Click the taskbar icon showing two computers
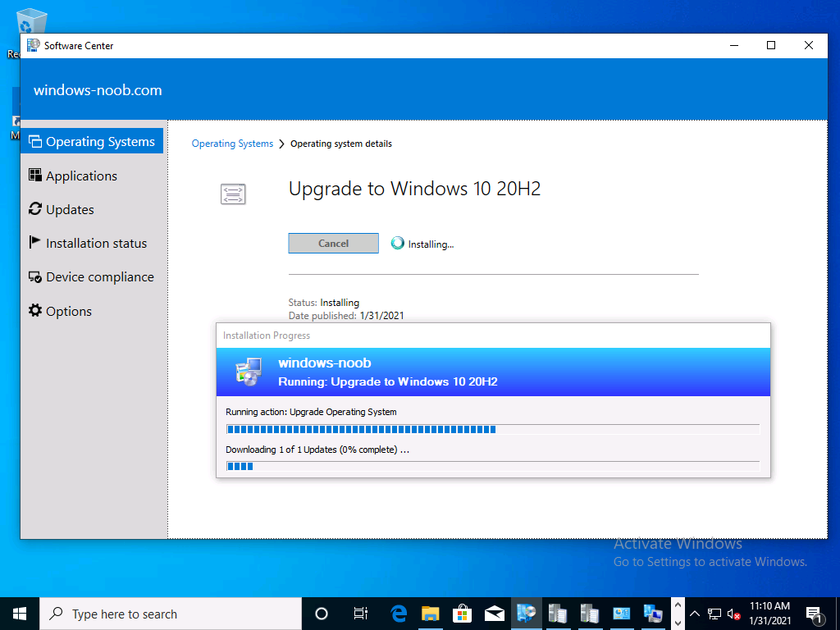840x630 pixels. pyautogui.click(x=653, y=614)
